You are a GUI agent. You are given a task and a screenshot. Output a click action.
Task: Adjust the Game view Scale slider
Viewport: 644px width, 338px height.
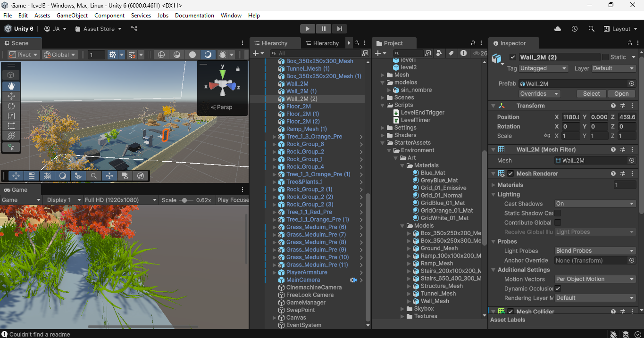click(x=187, y=200)
